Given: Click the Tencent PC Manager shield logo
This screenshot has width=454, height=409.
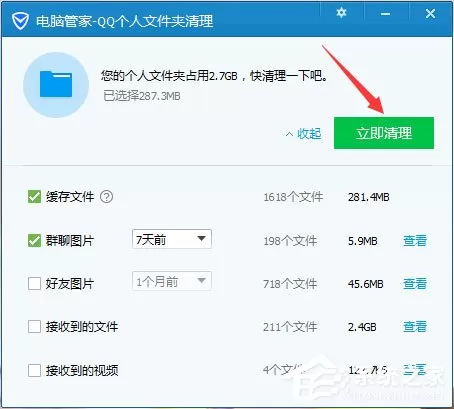Looking at the screenshot, I should tap(20, 21).
